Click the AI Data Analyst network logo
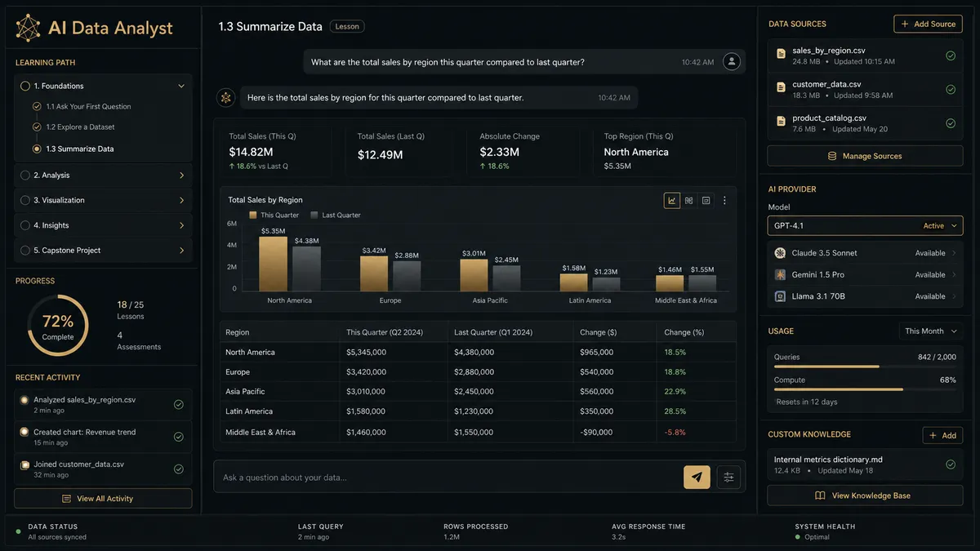This screenshot has width=980, height=551. point(28,28)
